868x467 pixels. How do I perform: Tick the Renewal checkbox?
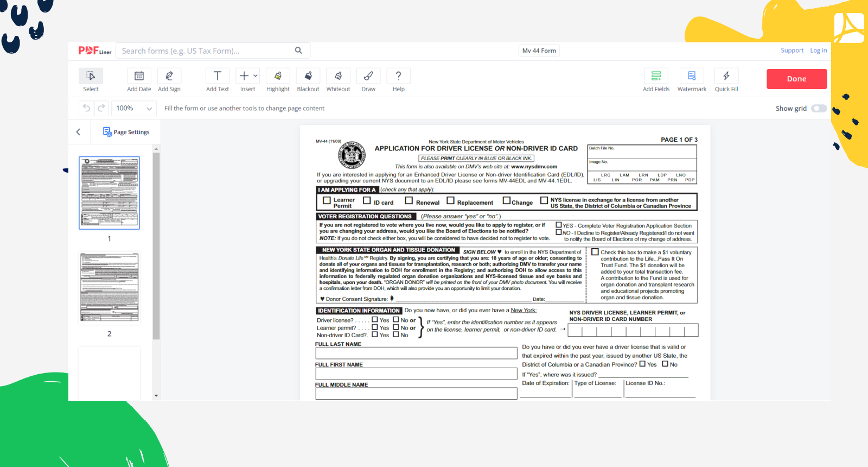[409, 200]
